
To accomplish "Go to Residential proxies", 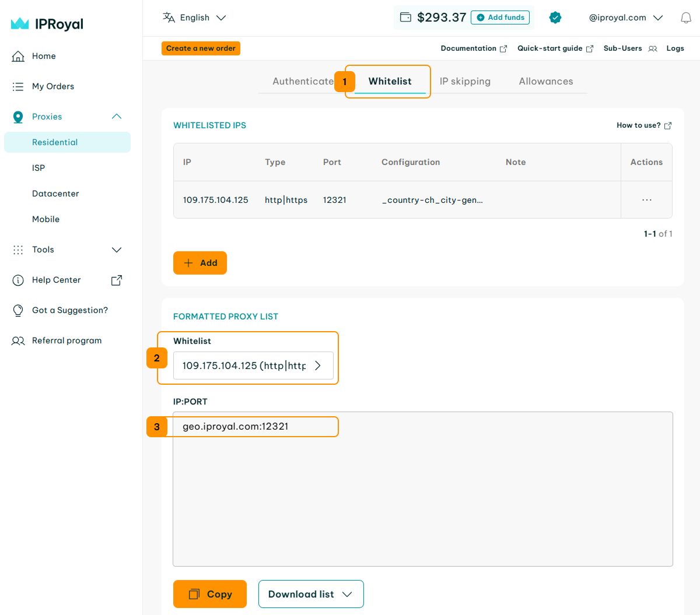I will [x=67, y=142].
